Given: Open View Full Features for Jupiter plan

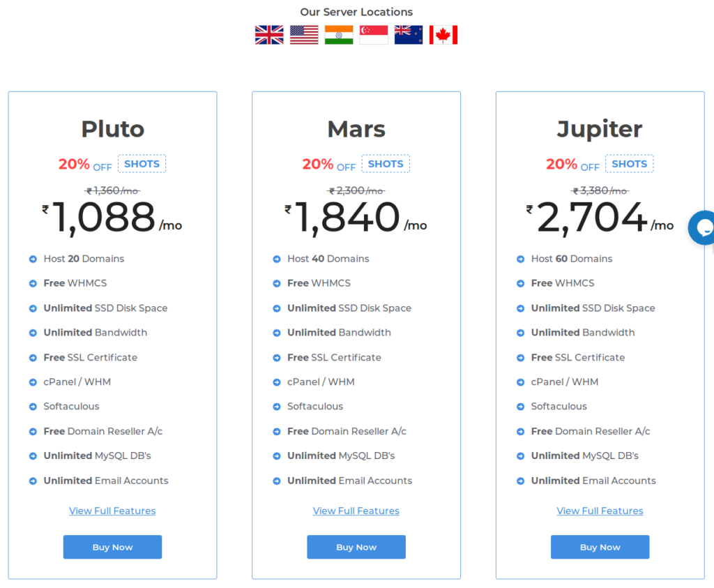Looking at the screenshot, I should pos(600,511).
